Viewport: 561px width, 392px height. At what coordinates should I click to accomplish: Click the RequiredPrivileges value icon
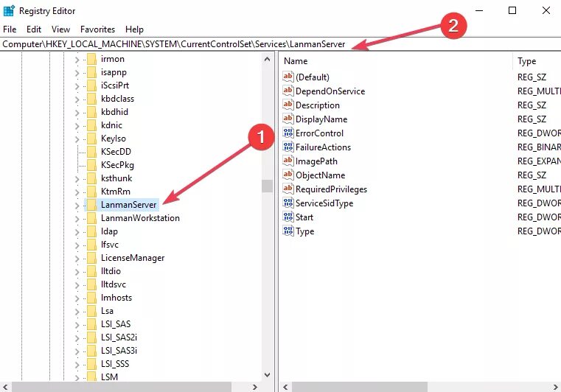pos(288,189)
